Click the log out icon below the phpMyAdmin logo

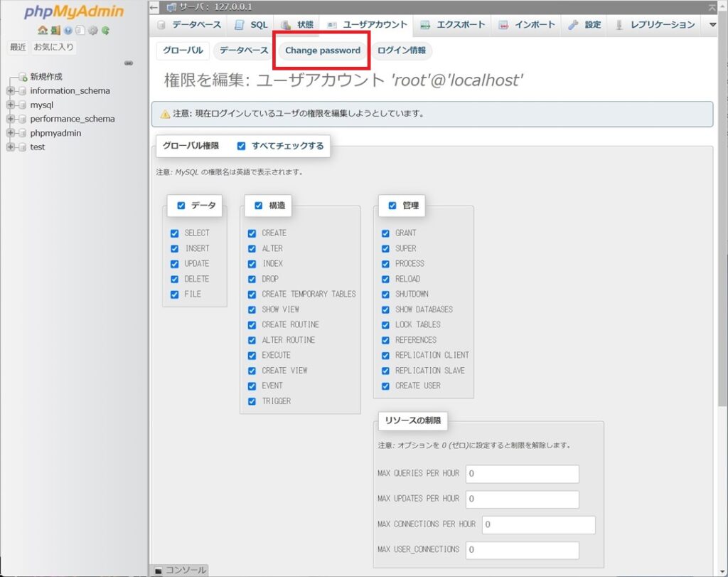tap(55, 31)
